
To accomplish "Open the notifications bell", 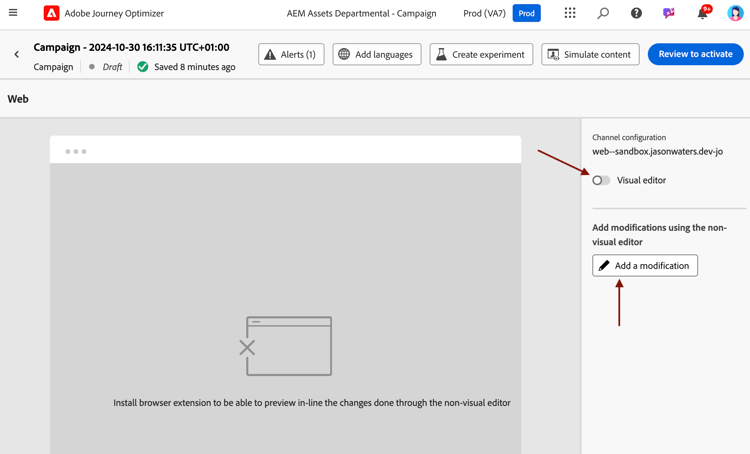I will pos(703,12).
